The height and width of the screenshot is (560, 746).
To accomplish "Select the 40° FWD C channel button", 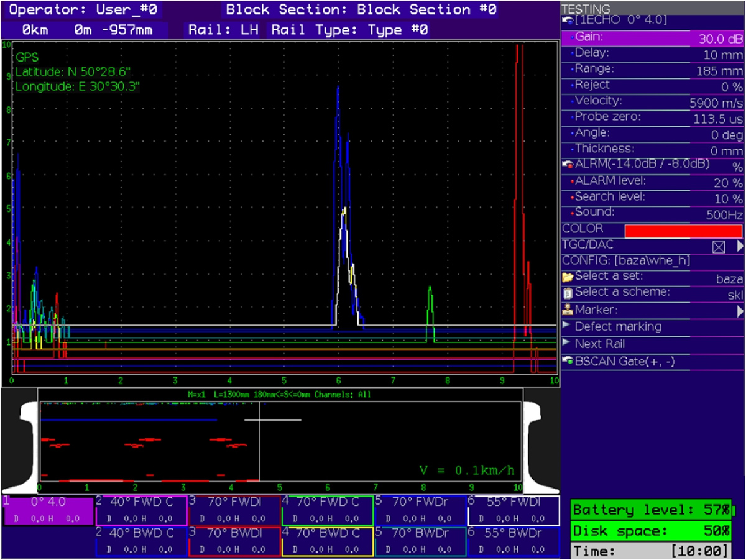I will 142,510.
